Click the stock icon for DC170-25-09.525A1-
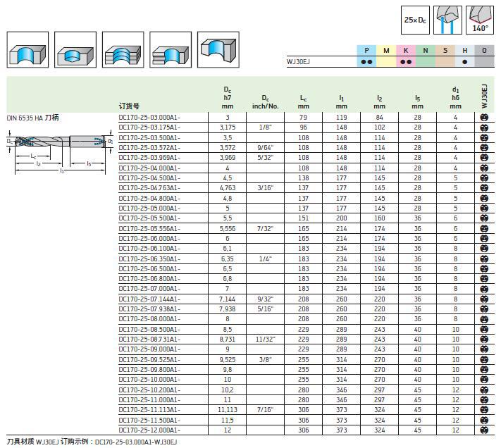The image size is (501, 448). tap(484, 359)
